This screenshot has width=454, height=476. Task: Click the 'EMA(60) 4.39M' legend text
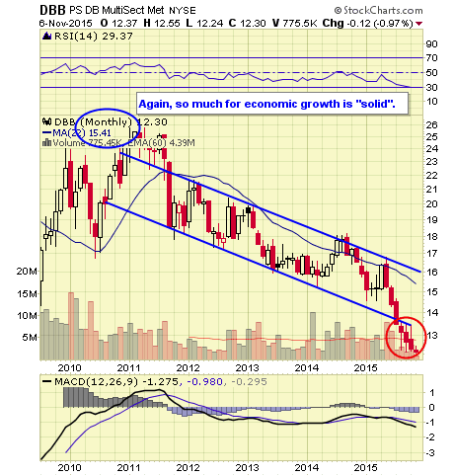click(161, 143)
